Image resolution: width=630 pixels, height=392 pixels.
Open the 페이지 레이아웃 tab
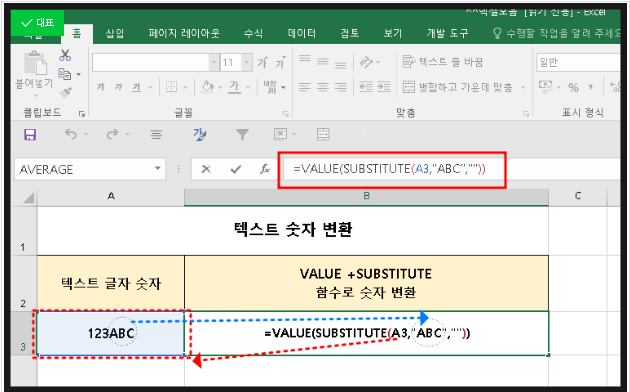[184, 33]
